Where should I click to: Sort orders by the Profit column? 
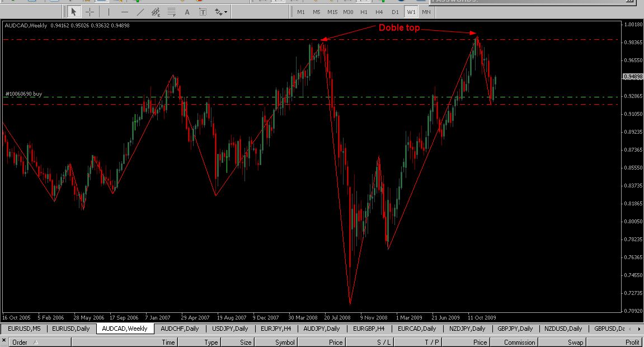coord(632,342)
